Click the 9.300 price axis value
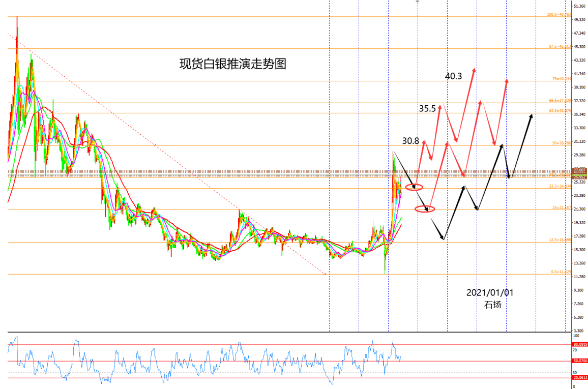Image resolution: width=588 pixels, height=389 pixels. pyautogui.click(x=579, y=290)
